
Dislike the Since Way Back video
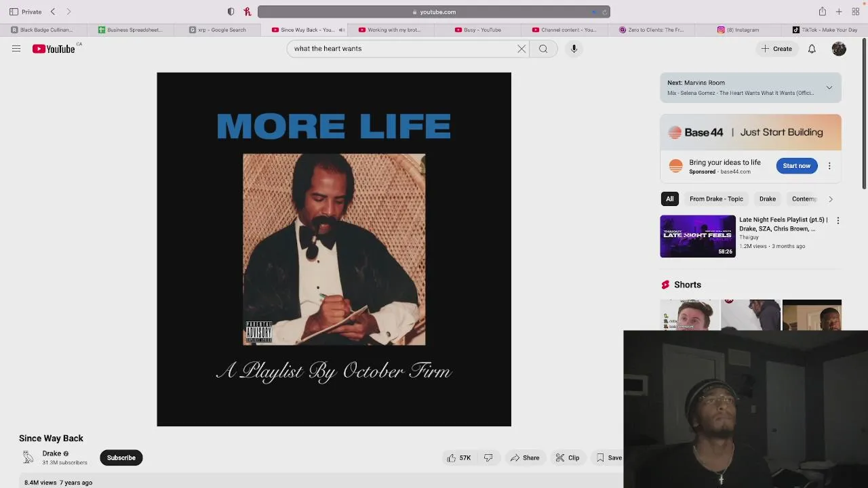click(488, 457)
